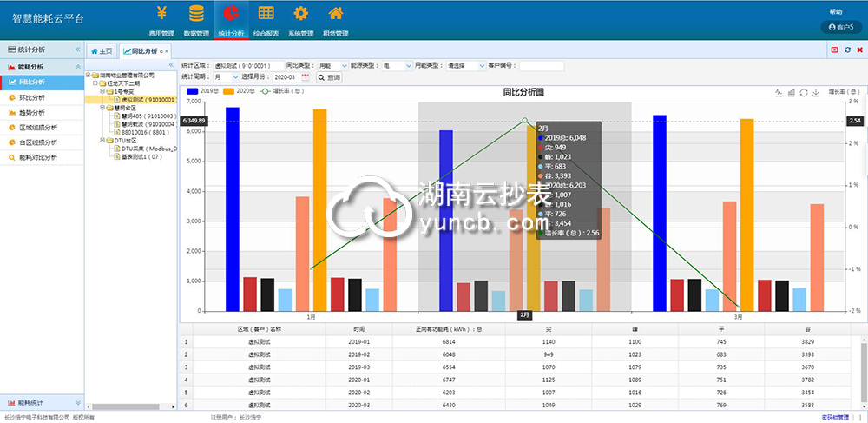
Task: Open 系统管理 gear icon in top navigation
Action: click(x=300, y=14)
